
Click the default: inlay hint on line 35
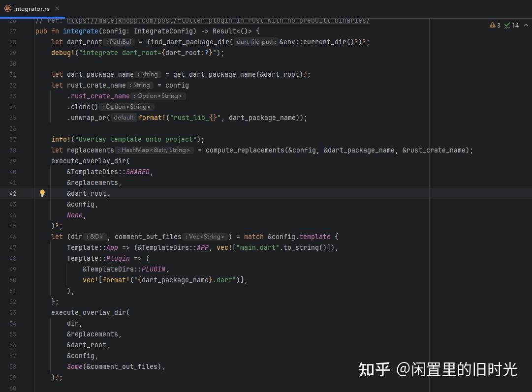[124, 118]
